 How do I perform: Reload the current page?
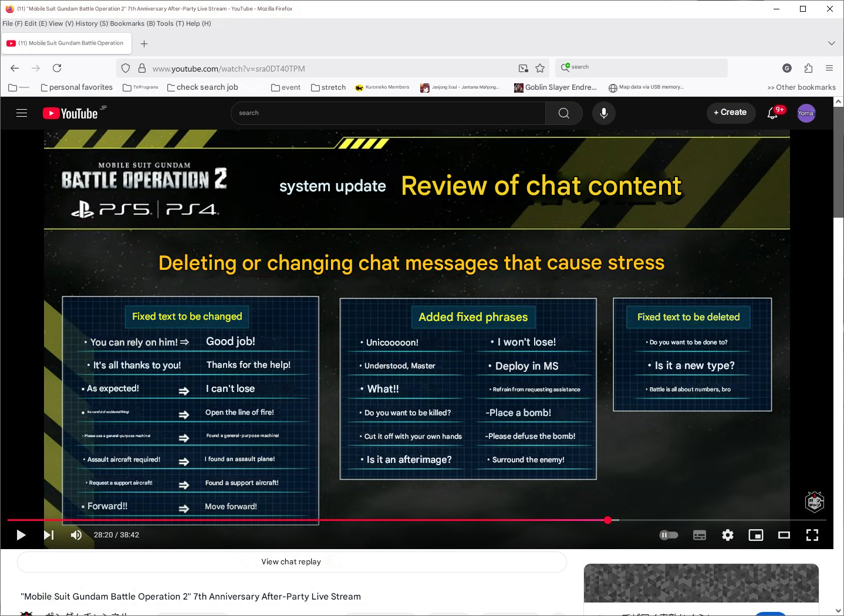tap(57, 68)
